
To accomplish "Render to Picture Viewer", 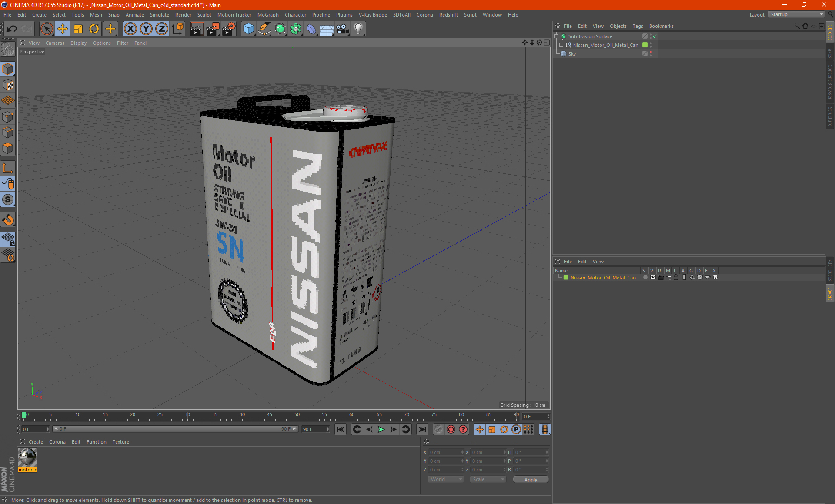I will point(213,29).
